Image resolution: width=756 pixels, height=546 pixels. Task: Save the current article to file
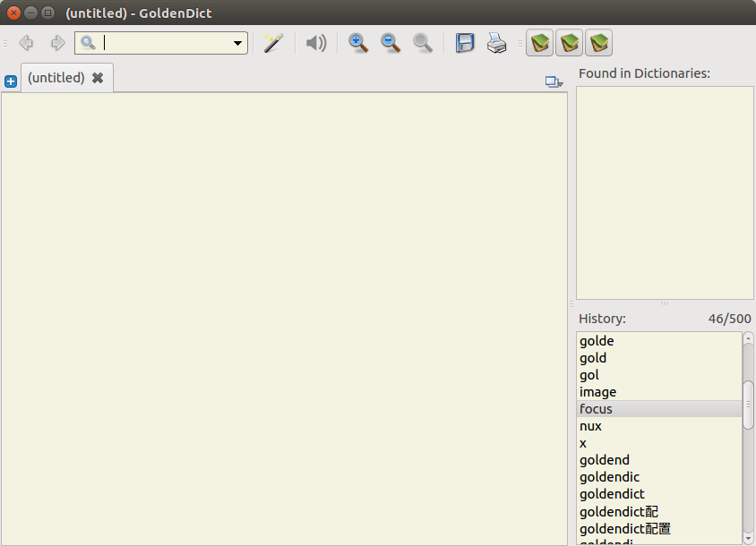click(465, 42)
